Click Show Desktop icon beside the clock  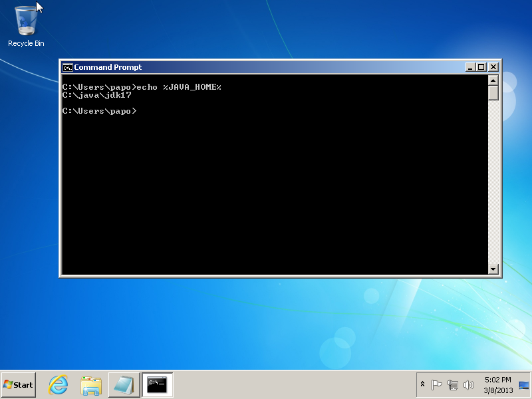(x=524, y=385)
